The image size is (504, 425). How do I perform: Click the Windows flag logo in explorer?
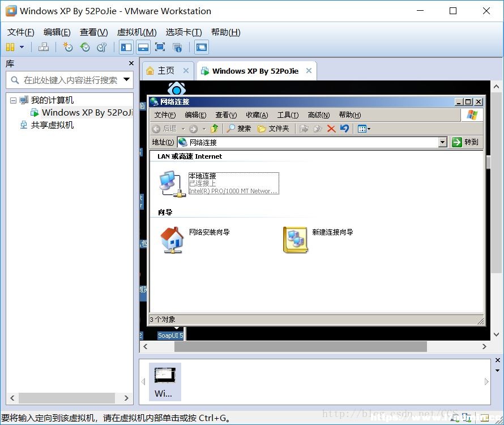(x=472, y=115)
